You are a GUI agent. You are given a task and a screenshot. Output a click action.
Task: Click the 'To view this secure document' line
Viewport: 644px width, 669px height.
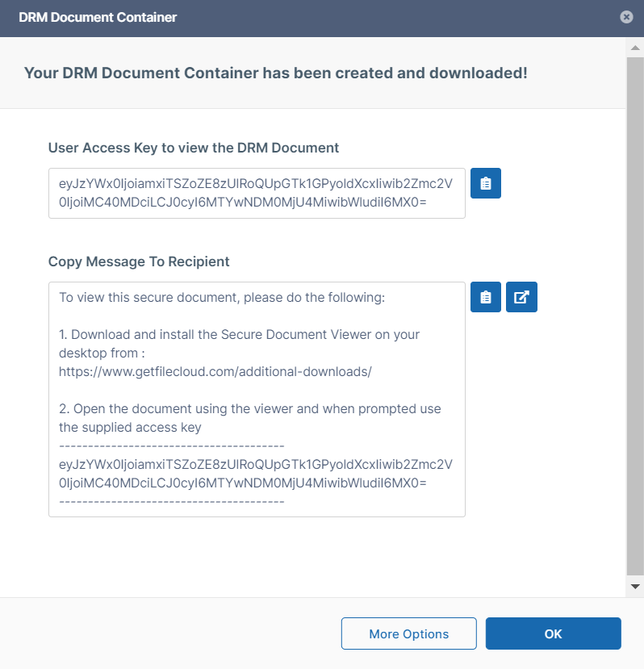point(222,297)
